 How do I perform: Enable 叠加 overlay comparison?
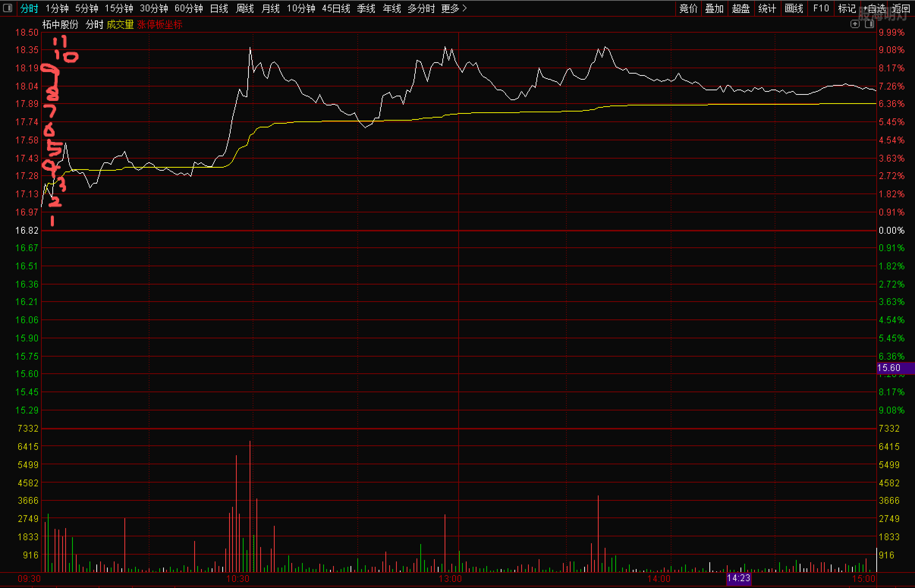[x=714, y=8]
